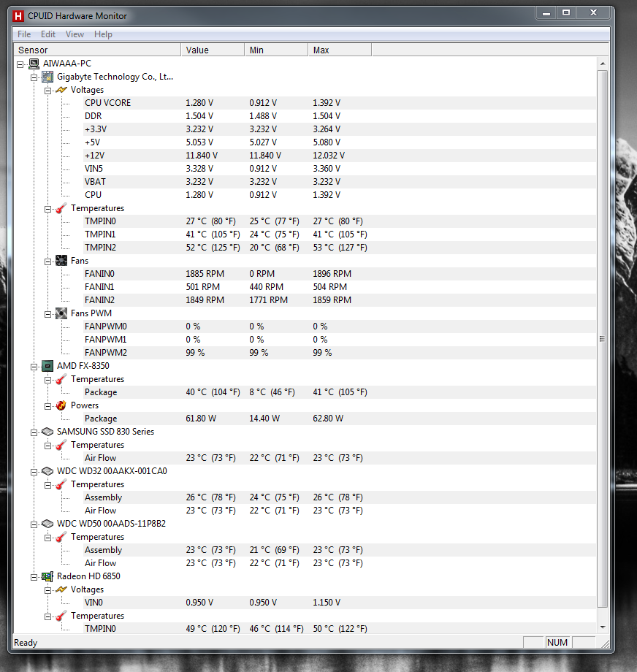Viewport: 637px width, 672px height.
Task: Click the WD32 Temperatures thermometer icon
Action: [61, 484]
